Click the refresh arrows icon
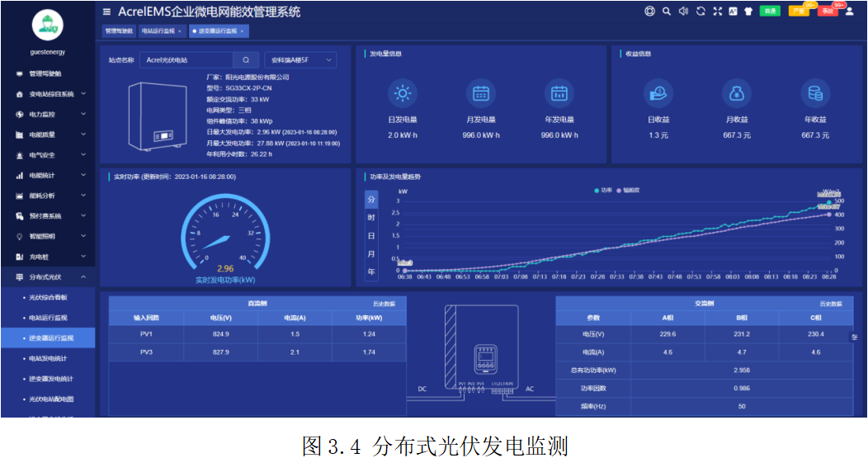The image size is (868, 458). tap(701, 12)
